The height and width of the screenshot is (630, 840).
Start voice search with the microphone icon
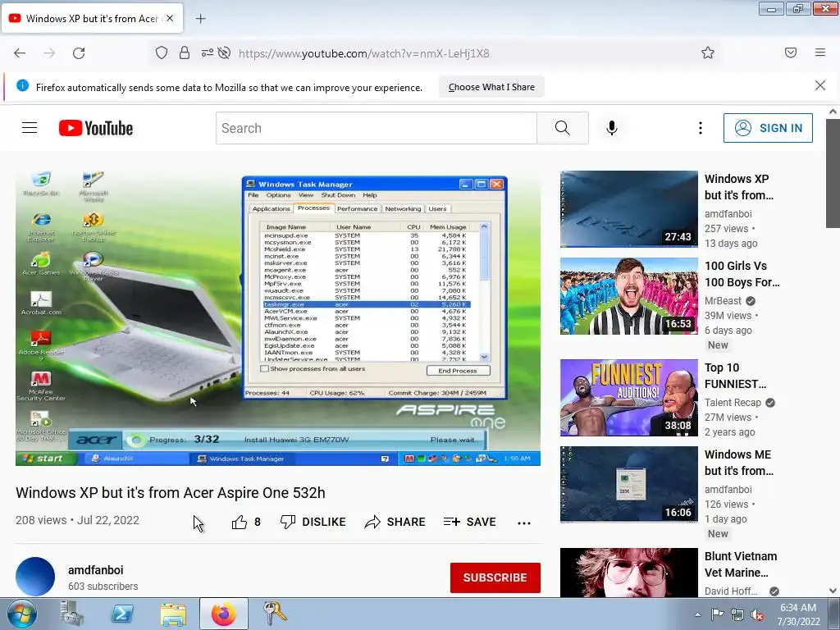(x=612, y=128)
